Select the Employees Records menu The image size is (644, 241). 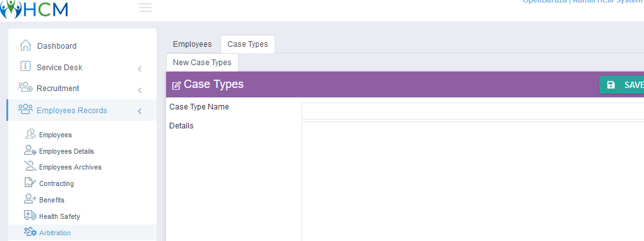(81, 110)
